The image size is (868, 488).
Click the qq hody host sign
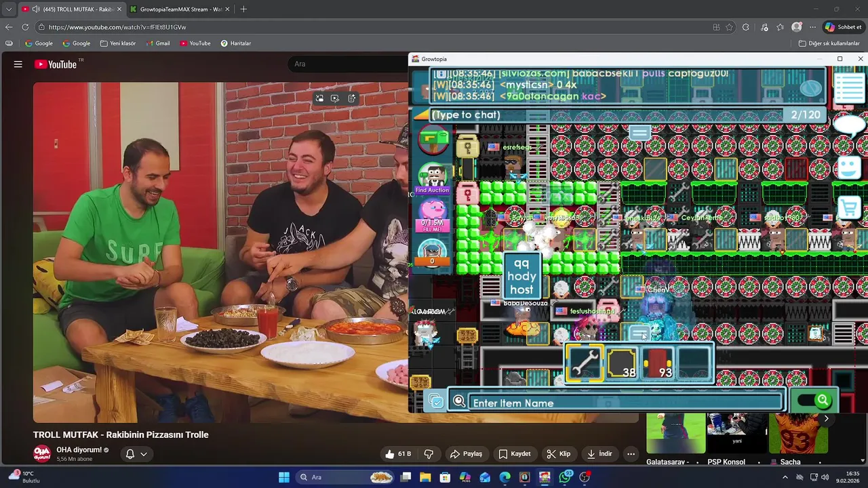coord(521,276)
